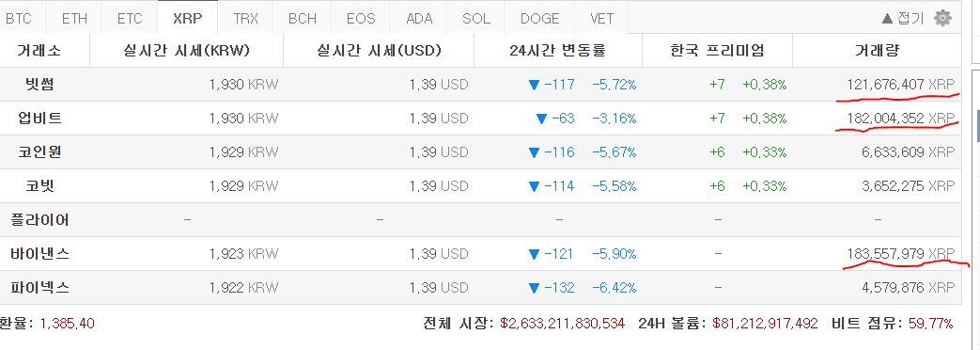
Task: Click the 파이넥스 exchange row name
Action: 39,287
